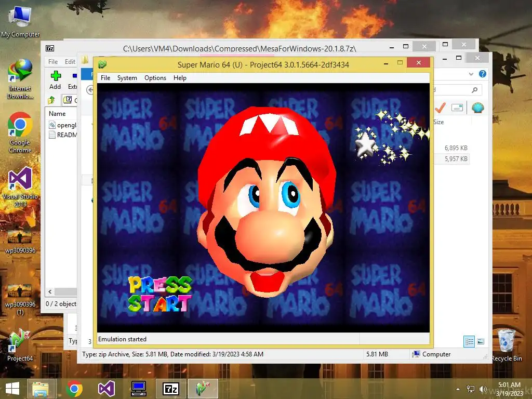The height and width of the screenshot is (399, 532).
Task: Open the Options menu in Project64
Action: tap(155, 78)
